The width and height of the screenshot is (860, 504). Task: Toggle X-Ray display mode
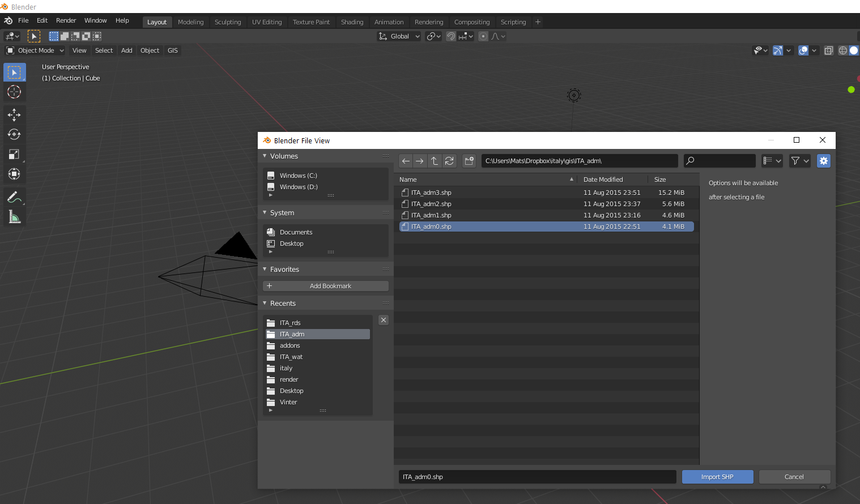tap(828, 50)
